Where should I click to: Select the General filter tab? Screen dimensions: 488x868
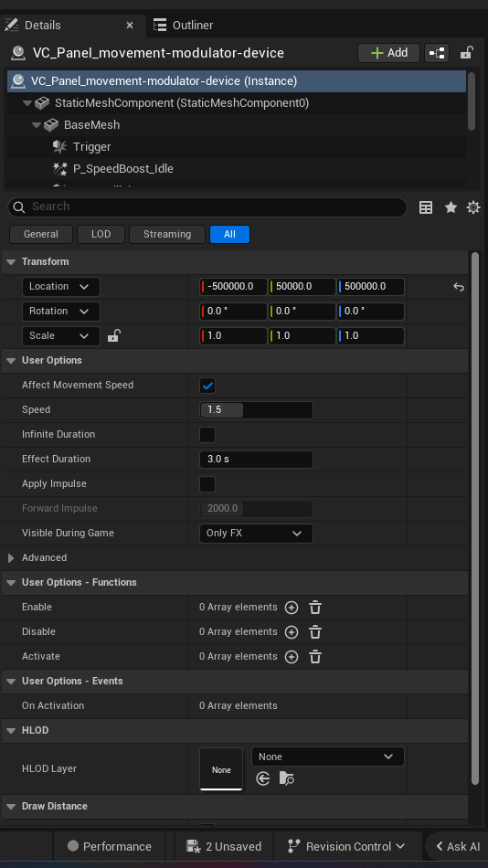point(41,234)
